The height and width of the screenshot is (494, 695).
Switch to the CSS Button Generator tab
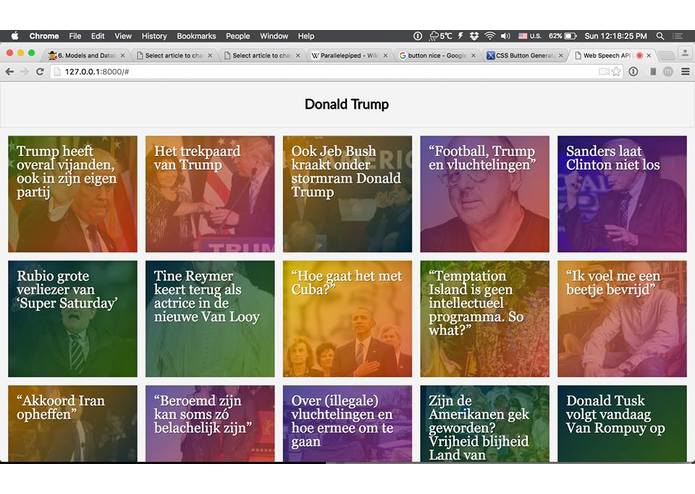pos(523,55)
